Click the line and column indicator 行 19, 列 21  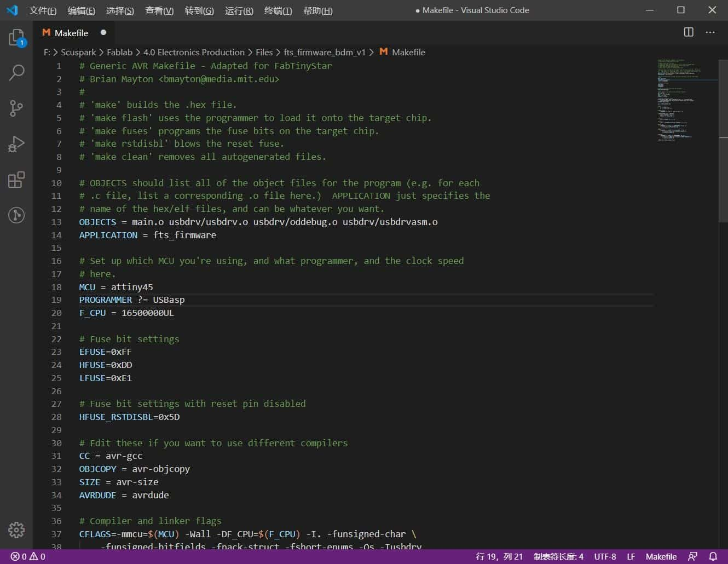pos(499,556)
